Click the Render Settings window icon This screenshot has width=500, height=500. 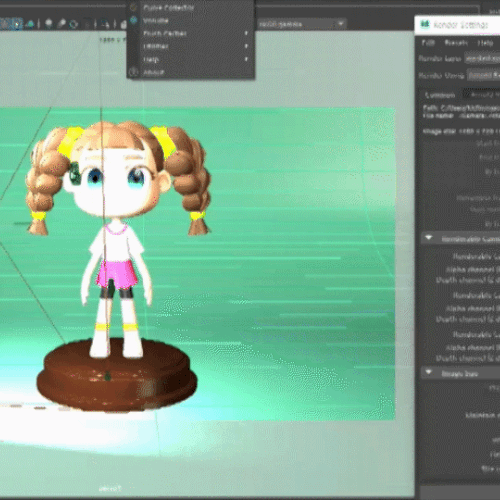(x=425, y=24)
